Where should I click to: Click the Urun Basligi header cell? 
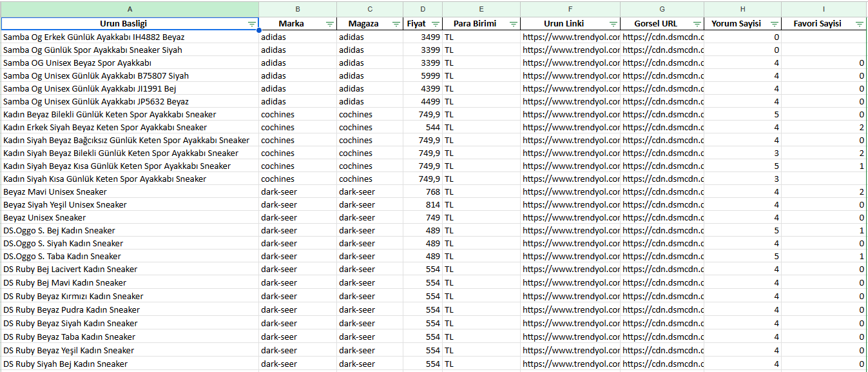tap(130, 24)
